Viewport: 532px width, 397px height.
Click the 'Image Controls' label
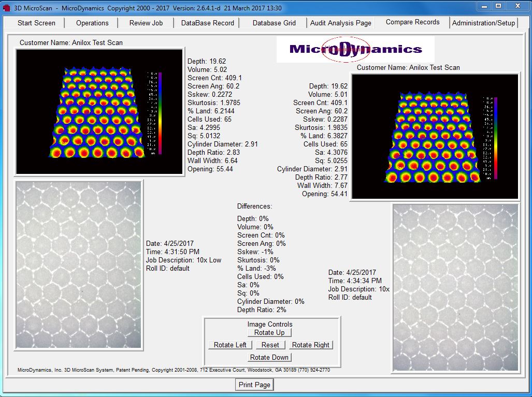270,324
